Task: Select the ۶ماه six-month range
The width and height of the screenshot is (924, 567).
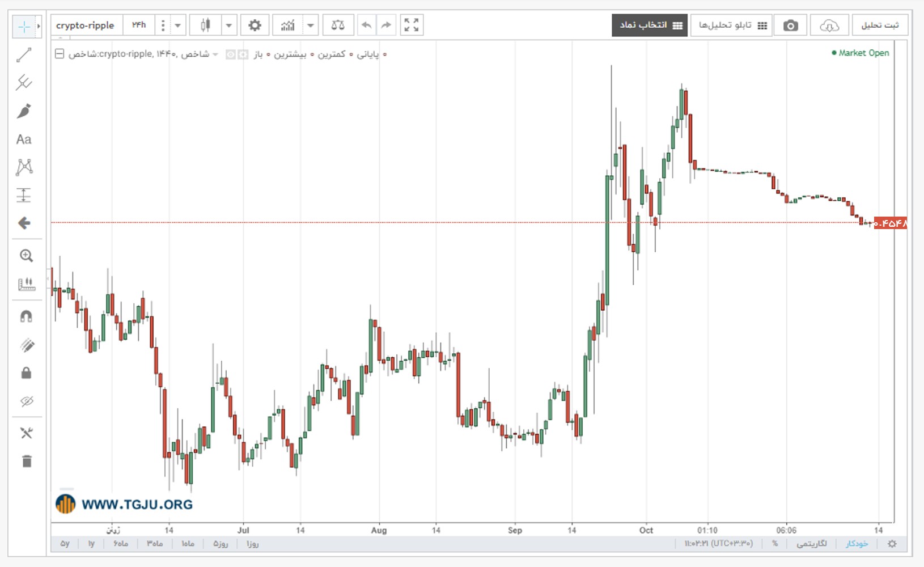Action: [121, 544]
